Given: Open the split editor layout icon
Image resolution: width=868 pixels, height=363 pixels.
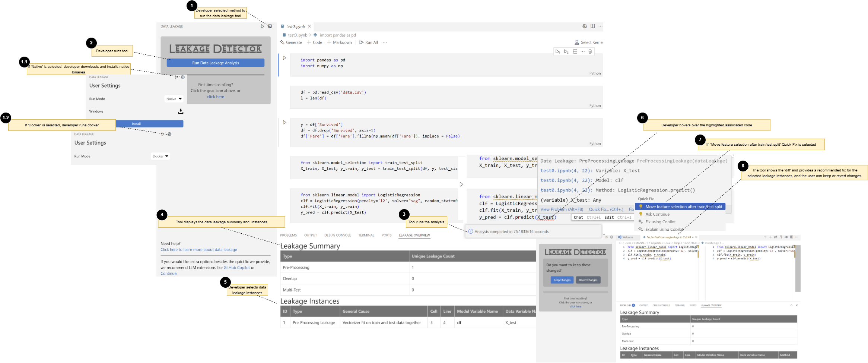Looking at the screenshot, I should click(592, 26).
